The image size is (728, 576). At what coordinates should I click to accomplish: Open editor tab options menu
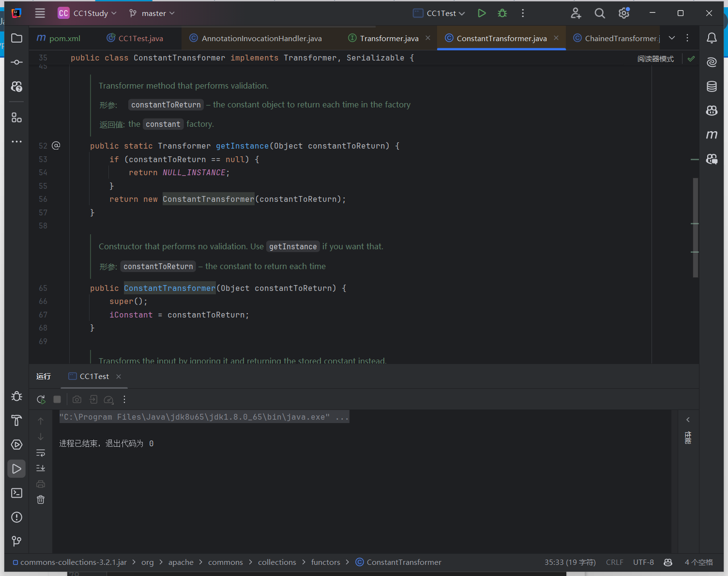(687, 38)
